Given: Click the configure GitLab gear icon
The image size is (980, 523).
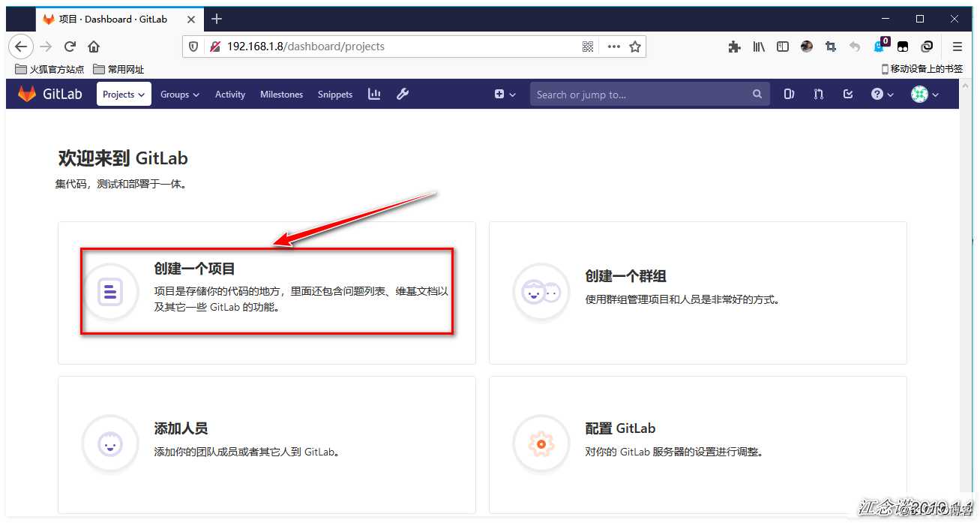Looking at the screenshot, I should point(540,443).
